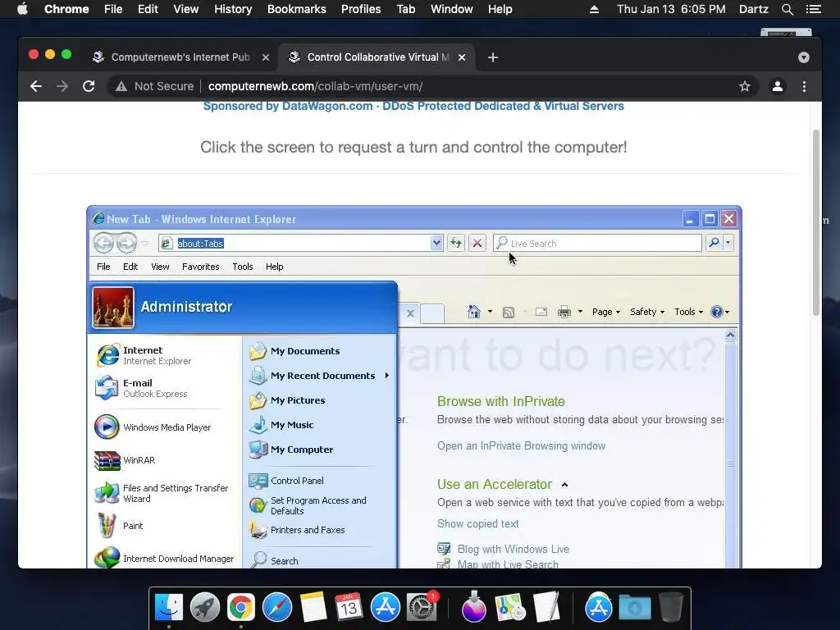Viewport: 840px width, 630px height.
Task: Launch Windows Media Player
Action: click(153, 427)
